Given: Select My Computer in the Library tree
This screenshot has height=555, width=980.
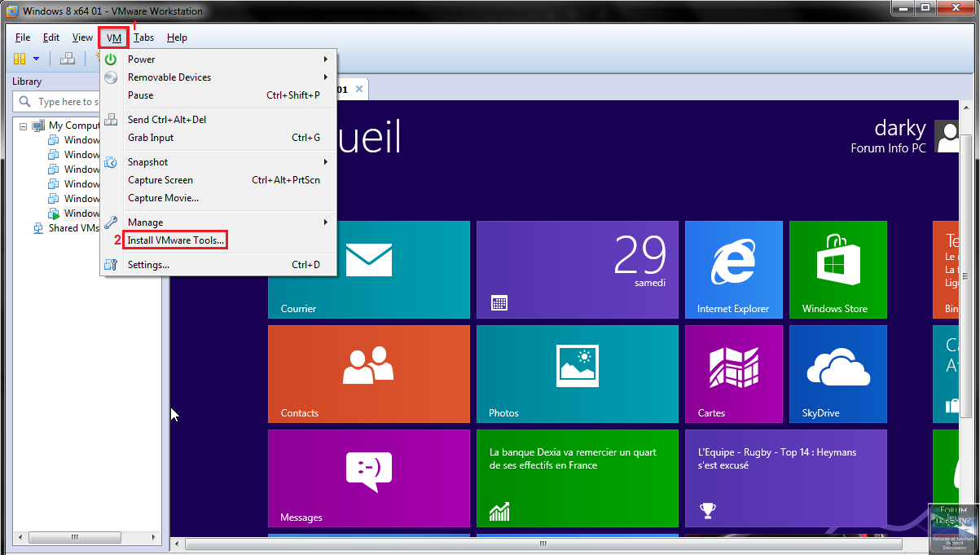Looking at the screenshot, I should [74, 126].
